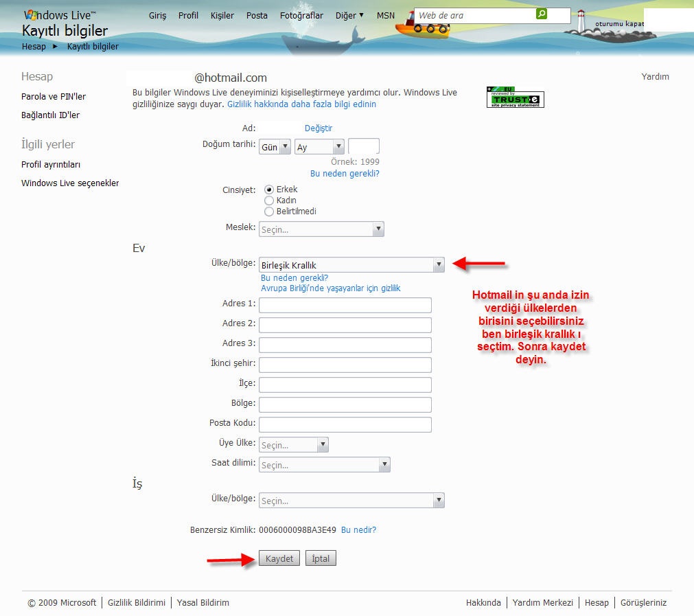Select the Erkek gender radio button

coord(268,190)
